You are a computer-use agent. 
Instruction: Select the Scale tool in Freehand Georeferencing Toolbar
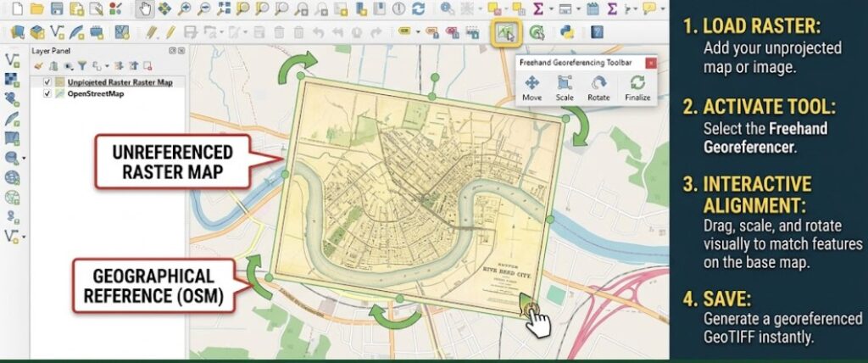pos(564,89)
